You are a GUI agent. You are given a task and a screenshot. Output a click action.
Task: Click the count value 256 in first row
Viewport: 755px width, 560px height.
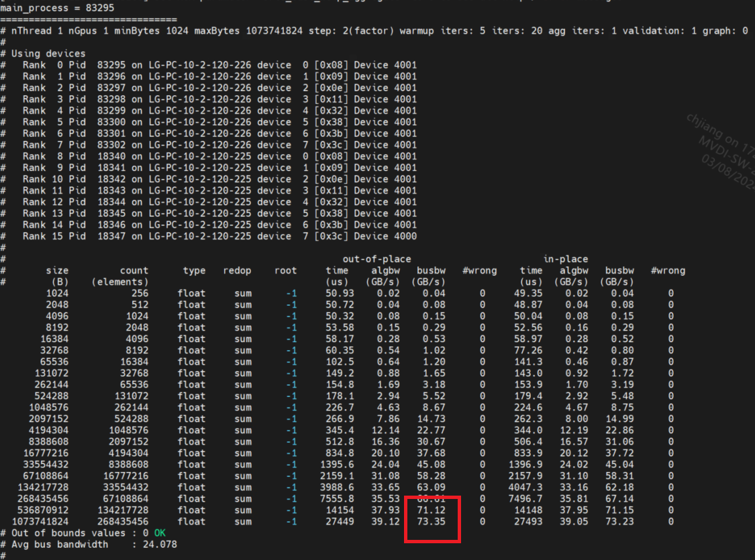140,294
